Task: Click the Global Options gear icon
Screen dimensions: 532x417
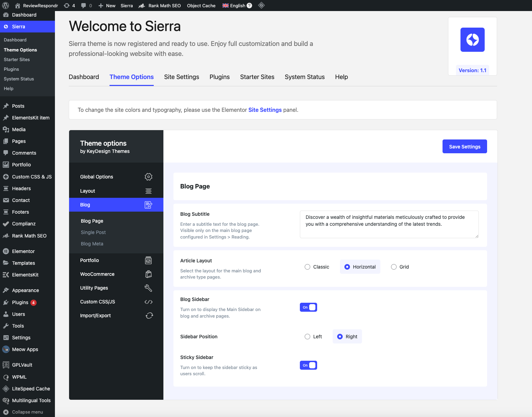Action: click(x=149, y=177)
